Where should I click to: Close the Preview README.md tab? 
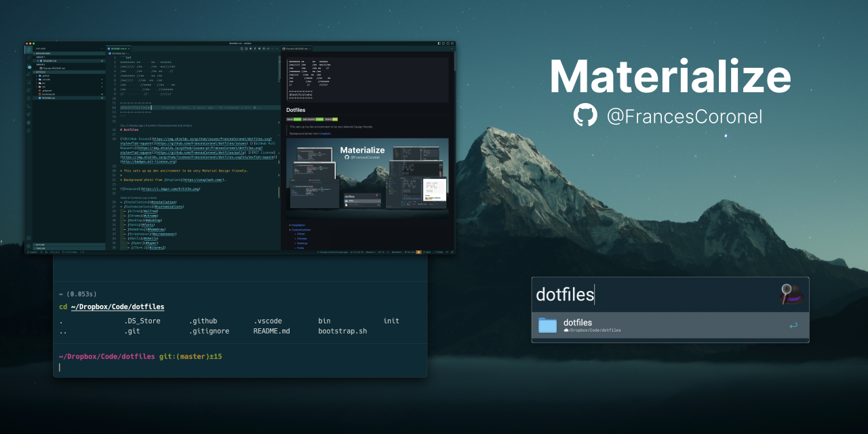tap(310, 49)
